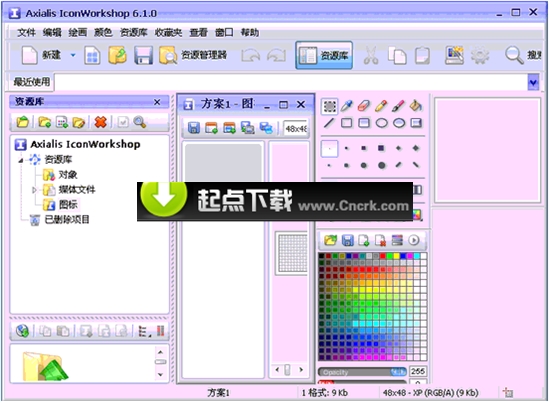Open the 颜色 menu
Viewport: 550px width, 403px height.
(x=103, y=33)
